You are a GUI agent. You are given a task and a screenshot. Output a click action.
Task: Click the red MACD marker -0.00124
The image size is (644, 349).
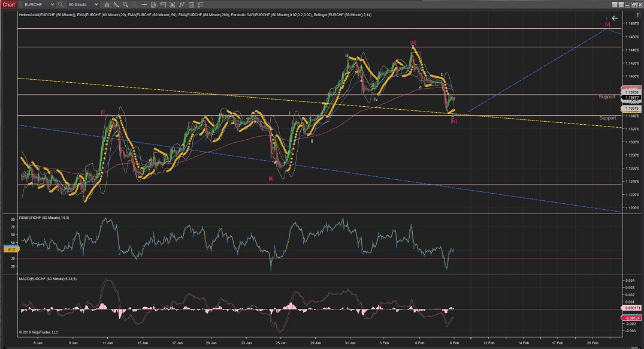[x=631, y=318]
